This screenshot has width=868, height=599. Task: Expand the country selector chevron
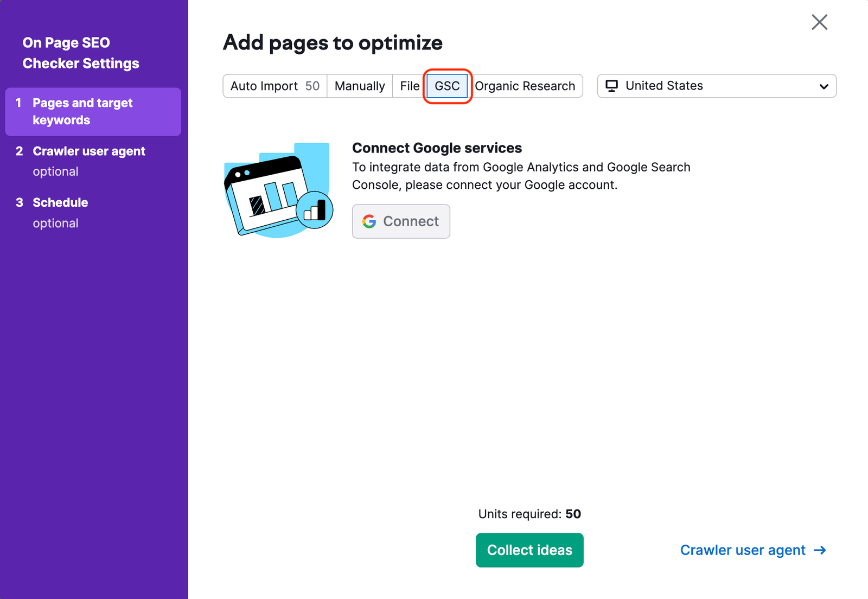[x=824, y=86]
